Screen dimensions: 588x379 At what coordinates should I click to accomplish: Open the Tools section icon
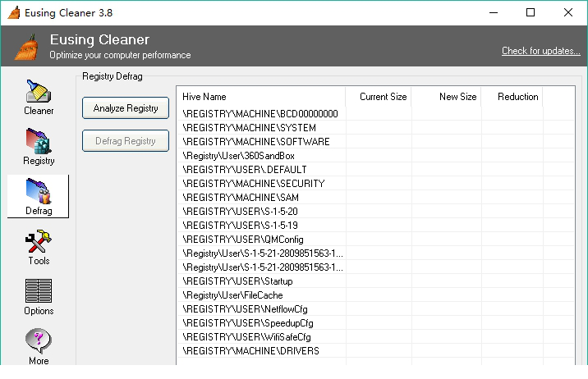pos(39,241)
